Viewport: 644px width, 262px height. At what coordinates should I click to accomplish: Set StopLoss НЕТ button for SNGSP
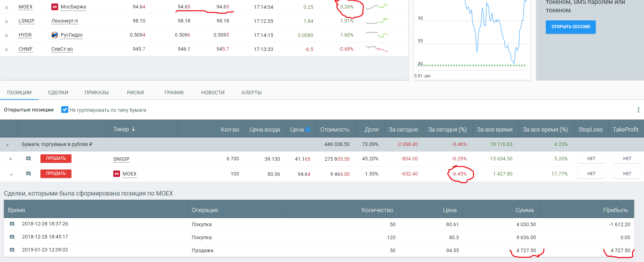tap(591, 159)
